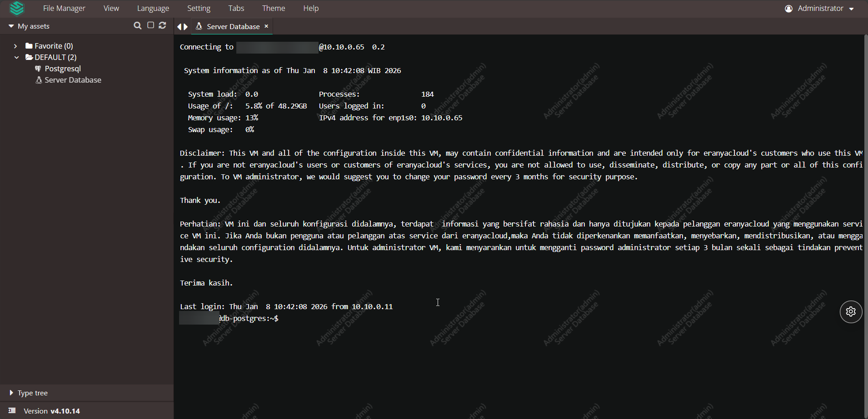Select Server Database asset in tree

pos(73,80)
